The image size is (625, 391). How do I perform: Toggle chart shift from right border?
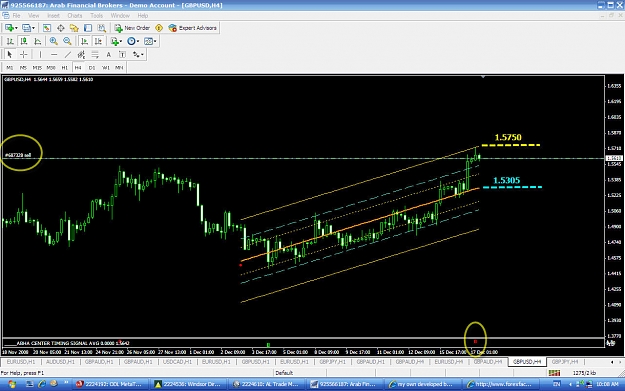click(98, 41)
